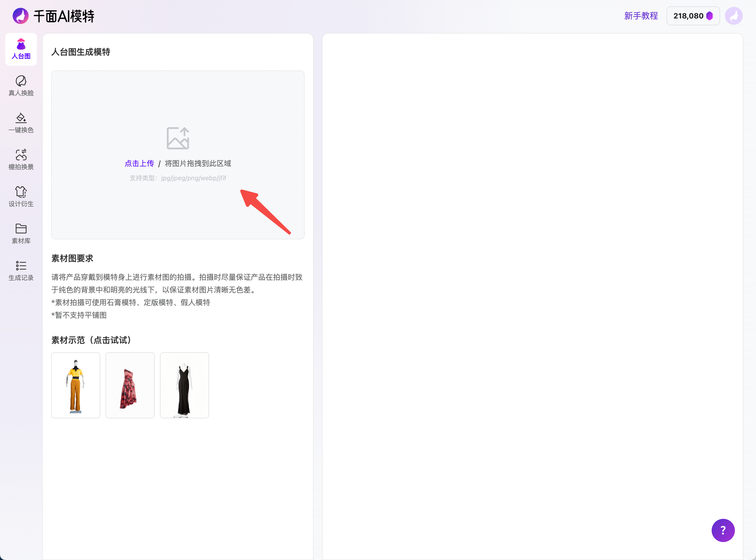Try the yellow outfit mannequin sample

(x=75, y=385)
